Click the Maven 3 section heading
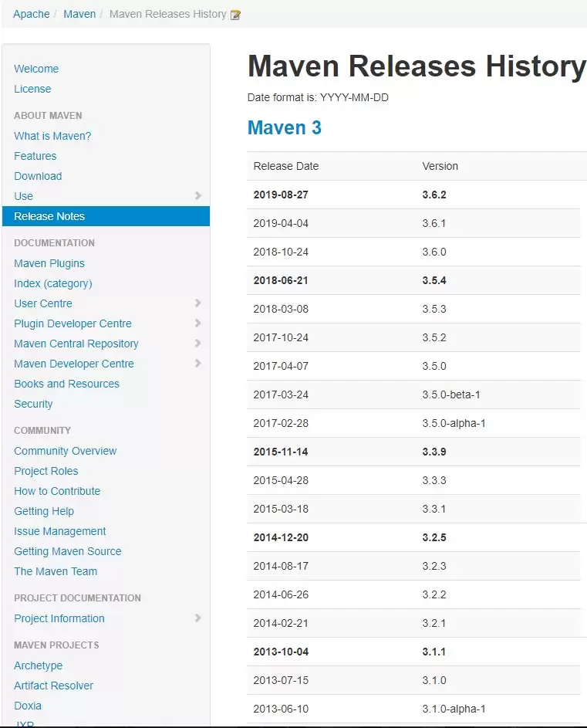The width and height of the screenshot is (587, 728). tap(285, 127)
